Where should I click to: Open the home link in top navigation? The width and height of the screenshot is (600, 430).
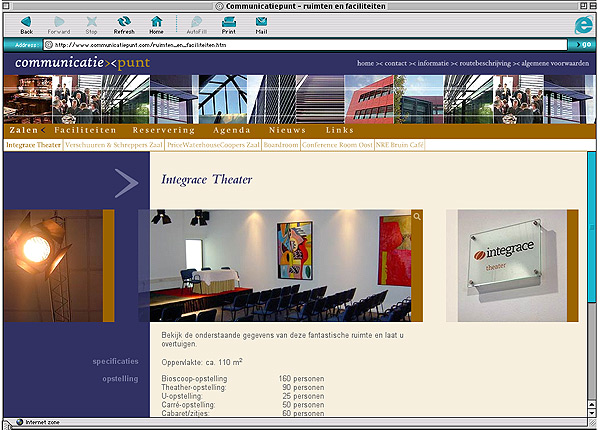[365, 63]
